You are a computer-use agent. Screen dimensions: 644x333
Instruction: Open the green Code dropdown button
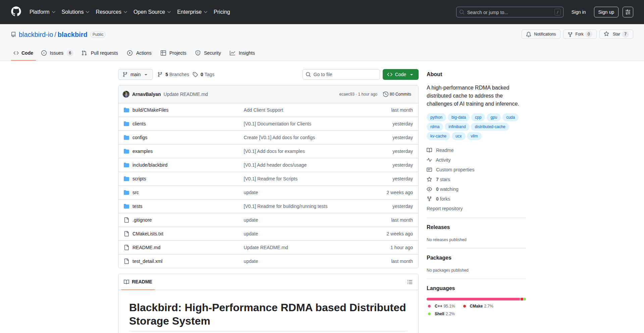pos(400,74)
